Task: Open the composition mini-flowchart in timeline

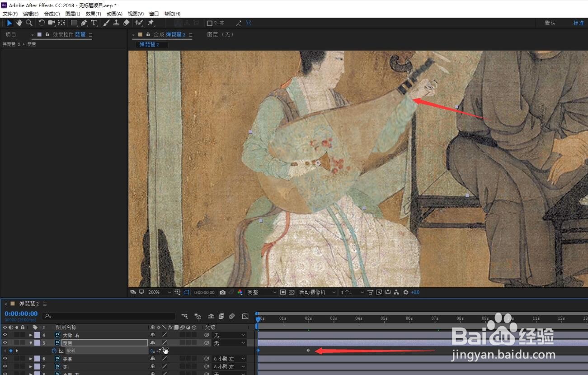Action: pos(184,316)
